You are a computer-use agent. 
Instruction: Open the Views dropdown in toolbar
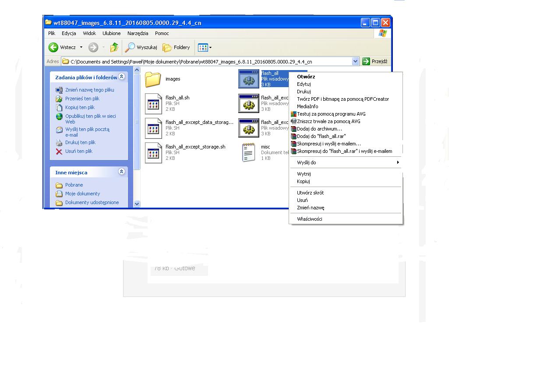click(205, 47)
